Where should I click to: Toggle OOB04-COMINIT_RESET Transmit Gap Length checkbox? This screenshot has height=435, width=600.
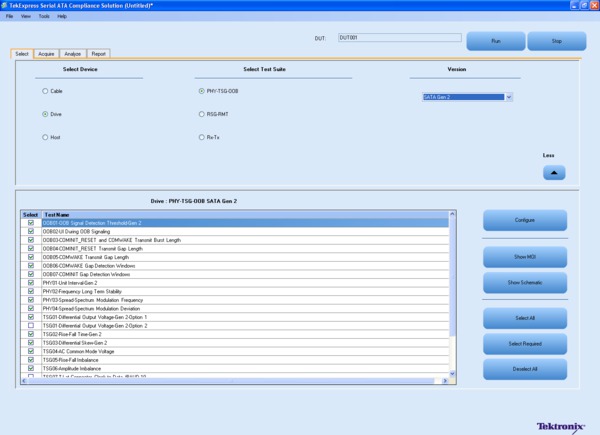pyautogui.click(x=31, y=248)
